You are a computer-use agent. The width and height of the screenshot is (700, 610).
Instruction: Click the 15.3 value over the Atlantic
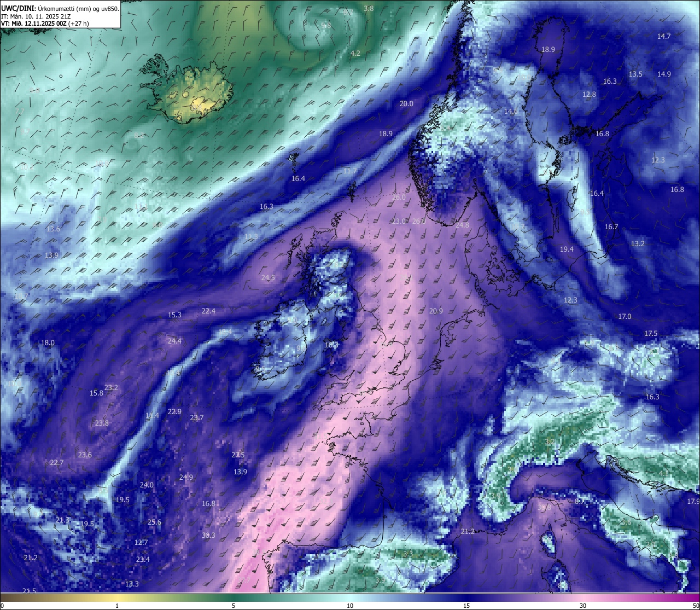point(174,315)
